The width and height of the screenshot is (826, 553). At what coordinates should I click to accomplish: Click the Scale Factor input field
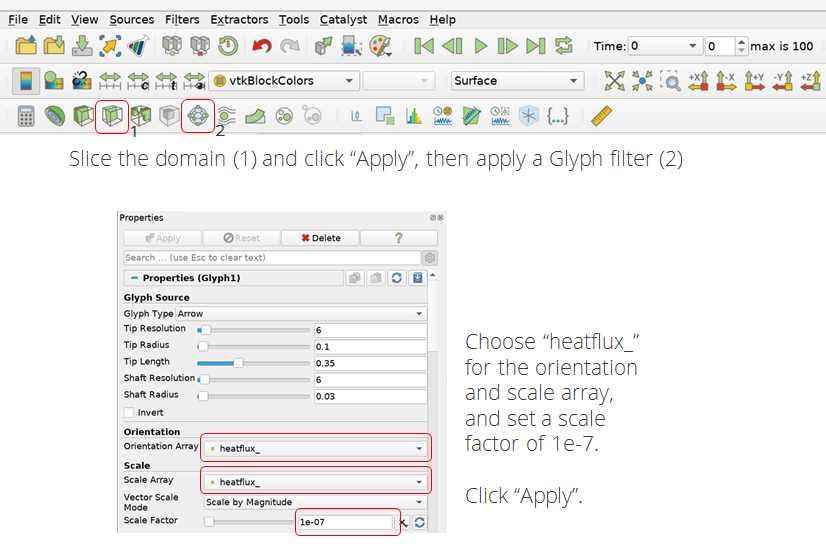pos(345,522)
